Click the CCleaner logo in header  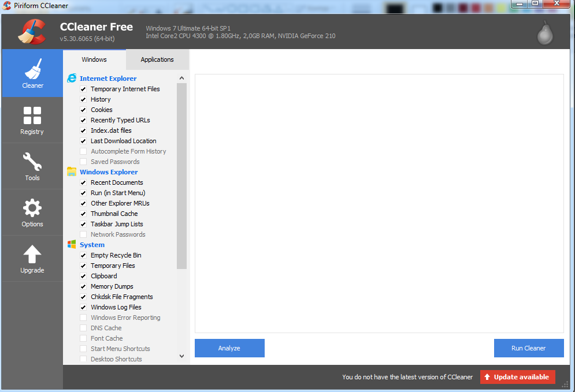tap(32, 32)
